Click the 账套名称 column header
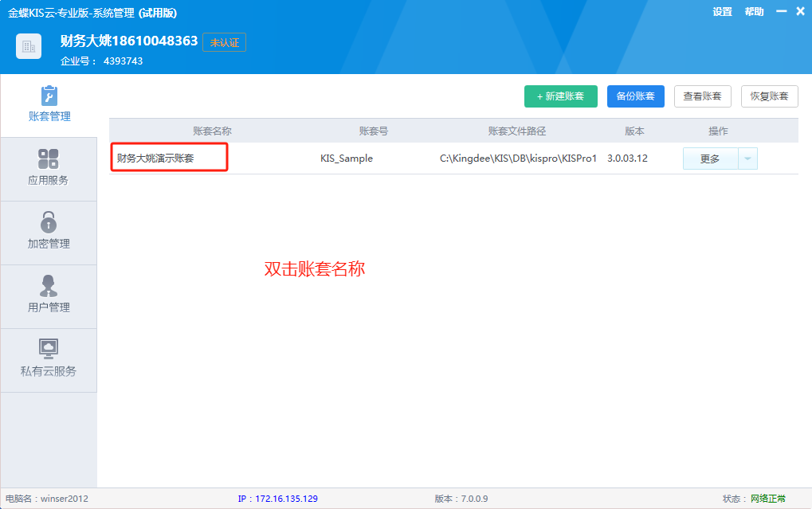 pos(212,131)
